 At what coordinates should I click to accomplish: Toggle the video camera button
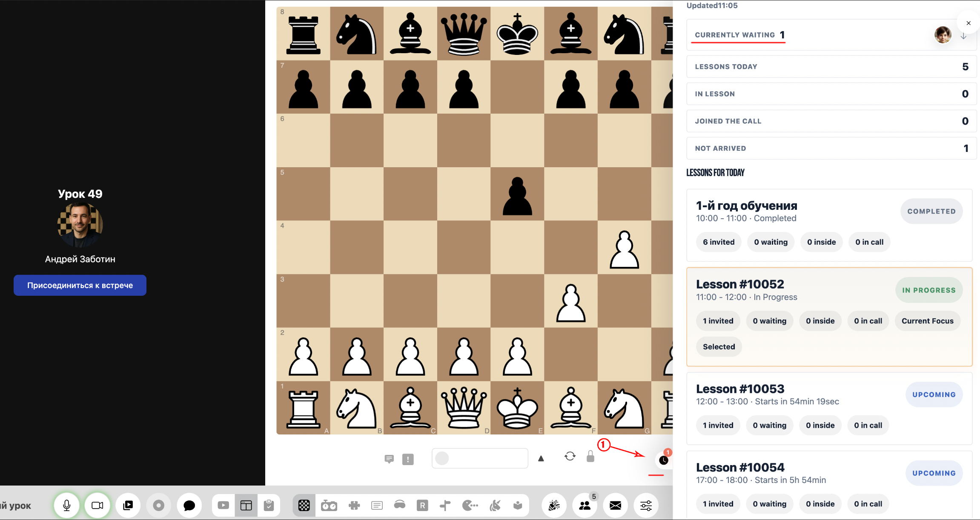pyautogui.click(x=97, y=505)
